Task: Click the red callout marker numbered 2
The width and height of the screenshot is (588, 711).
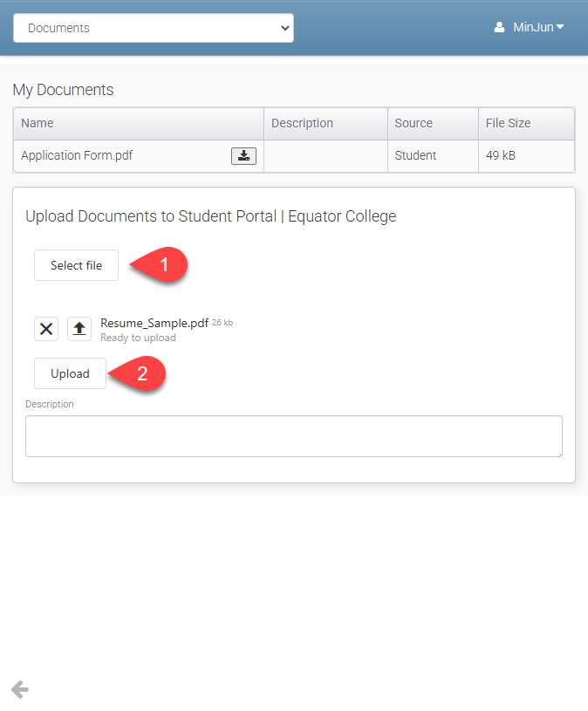Action: point(141,373)
